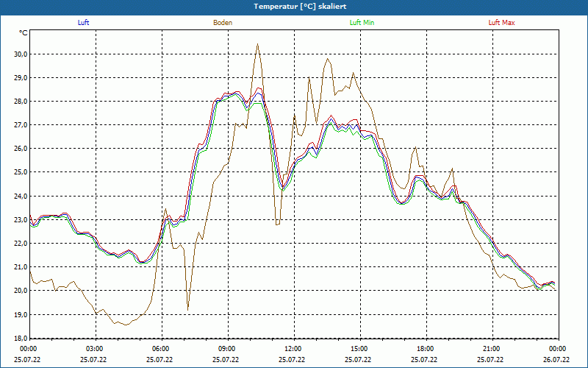Image resolution: width=588 pixels, height=368 pixels.
Task: Select the 19,0 value on the temperature axis
Action: (21, 314)
